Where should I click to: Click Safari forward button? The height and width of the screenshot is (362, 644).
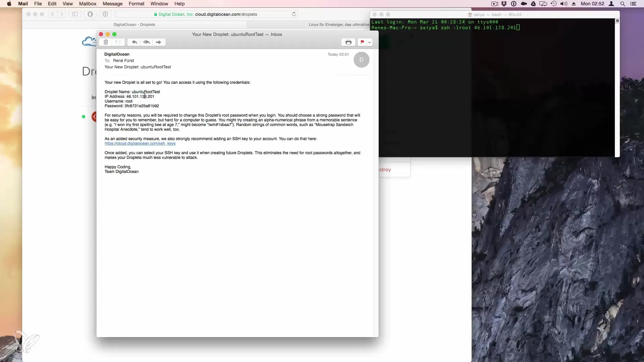(62, 14)
